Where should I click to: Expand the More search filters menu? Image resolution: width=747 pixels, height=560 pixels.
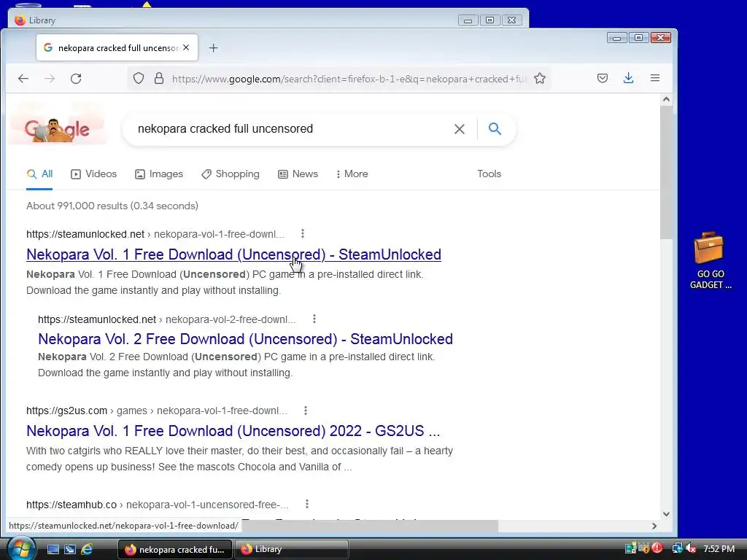point(352,174)
